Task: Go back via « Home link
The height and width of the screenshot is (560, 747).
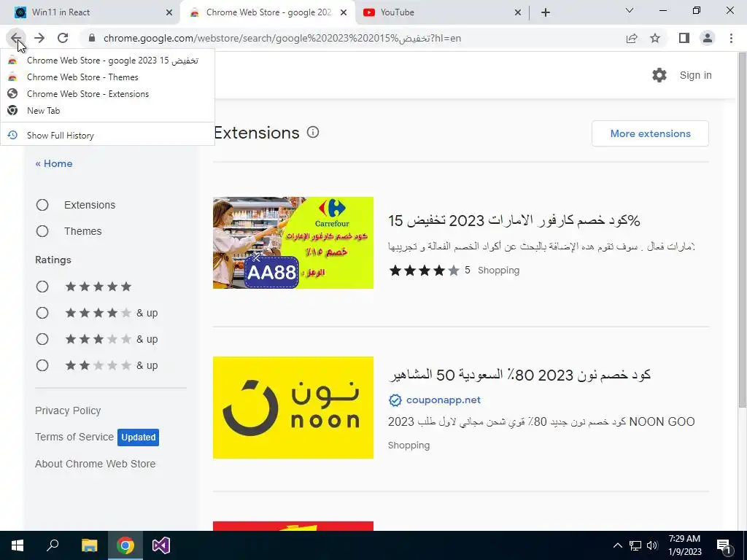Action: [x=54, y=163]
